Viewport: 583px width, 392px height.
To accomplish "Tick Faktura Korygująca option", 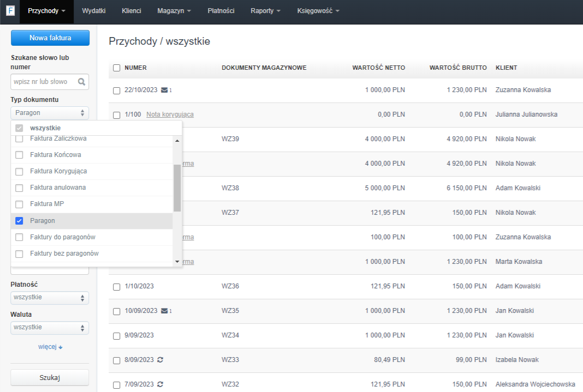I will (x=19, y=172).
